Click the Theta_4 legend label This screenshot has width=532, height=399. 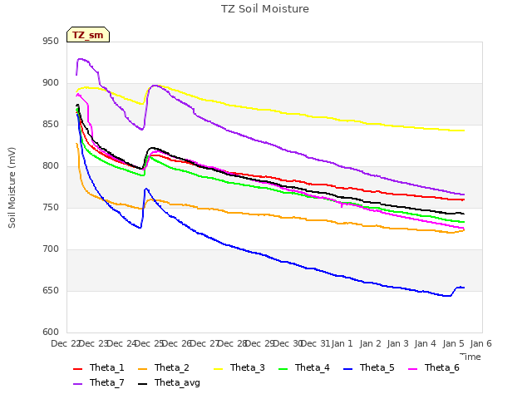(313, 367)
